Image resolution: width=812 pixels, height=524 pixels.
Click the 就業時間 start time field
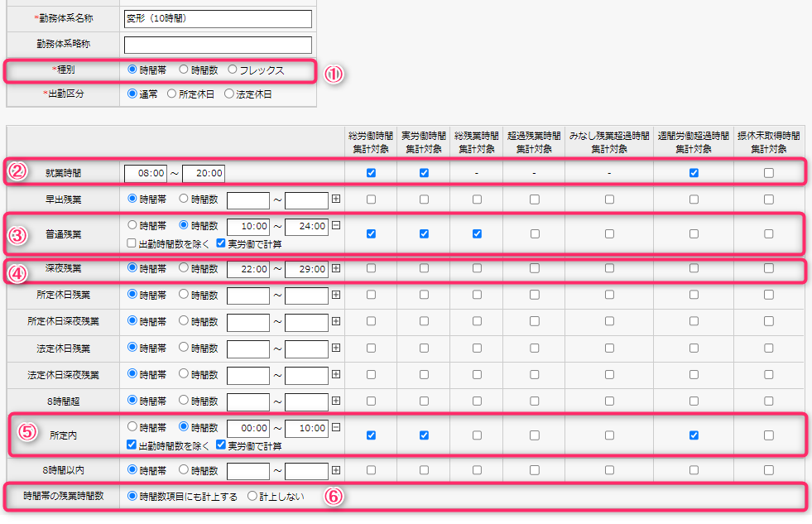click(x=146, y=174)
